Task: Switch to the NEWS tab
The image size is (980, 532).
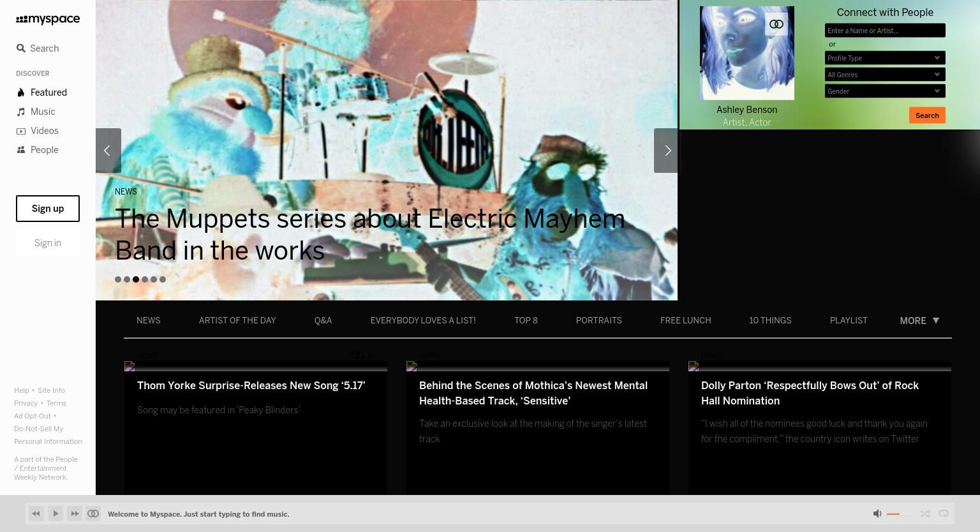Action: [148, 321]
